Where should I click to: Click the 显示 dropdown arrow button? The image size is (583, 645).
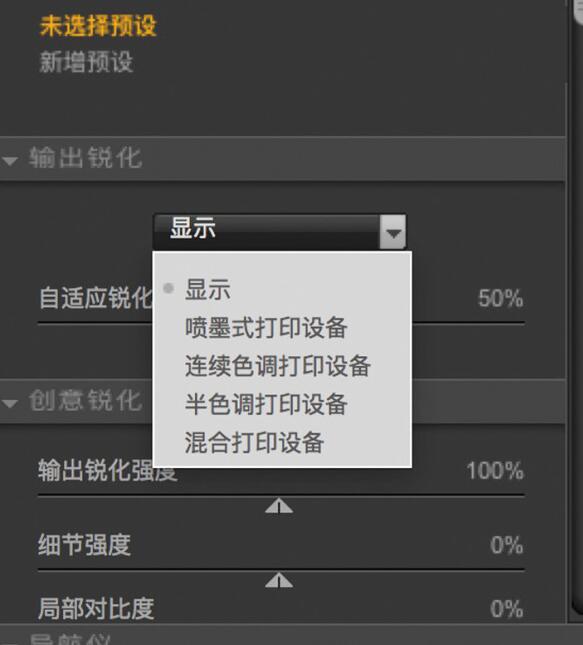pyautogui.click(x=393, y=232)
